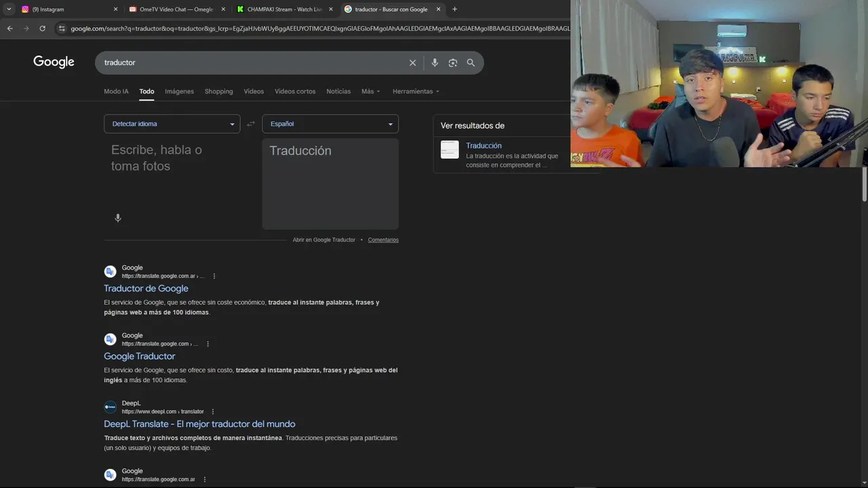Click the magnifying glass search icon
Screen dimensions: 868x488
(x=471, y=62)
